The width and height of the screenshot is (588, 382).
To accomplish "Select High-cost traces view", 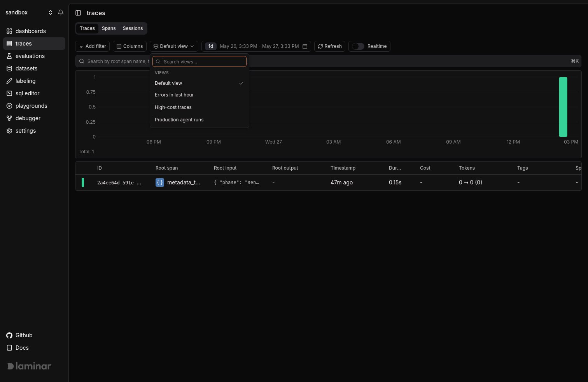I will pyautogui.click(x=199, y=107).
